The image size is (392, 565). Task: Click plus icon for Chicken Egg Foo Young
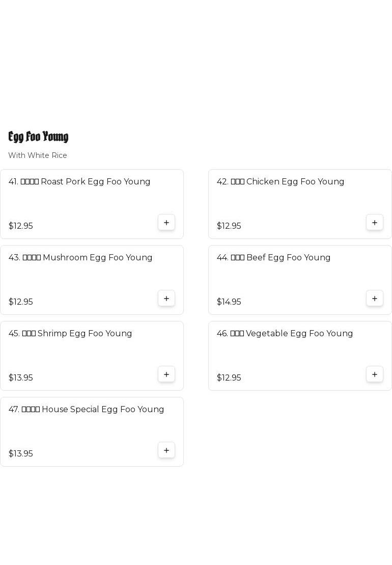coord(375,223)
